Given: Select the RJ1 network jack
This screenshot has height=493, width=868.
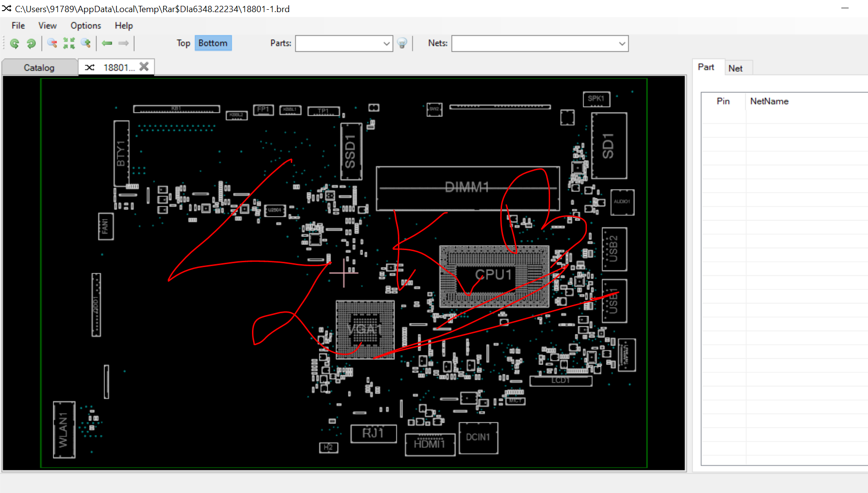Looking at the screenshot, I should coord(373,433).
